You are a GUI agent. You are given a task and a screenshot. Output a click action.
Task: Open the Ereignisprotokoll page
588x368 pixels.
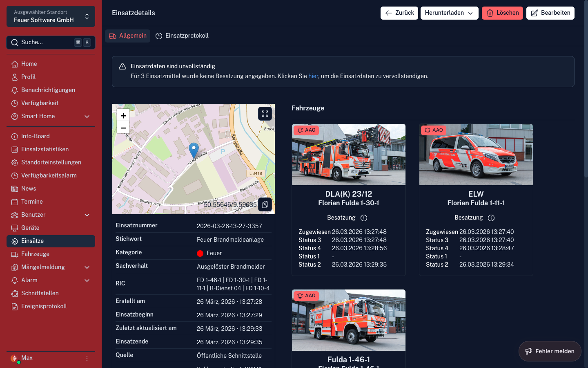click(51, 306)
